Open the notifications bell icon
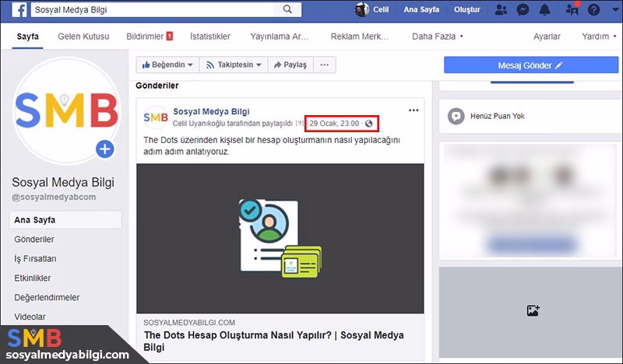The width and height of the screenshot is (623, 364). click(x=544, y=9)
